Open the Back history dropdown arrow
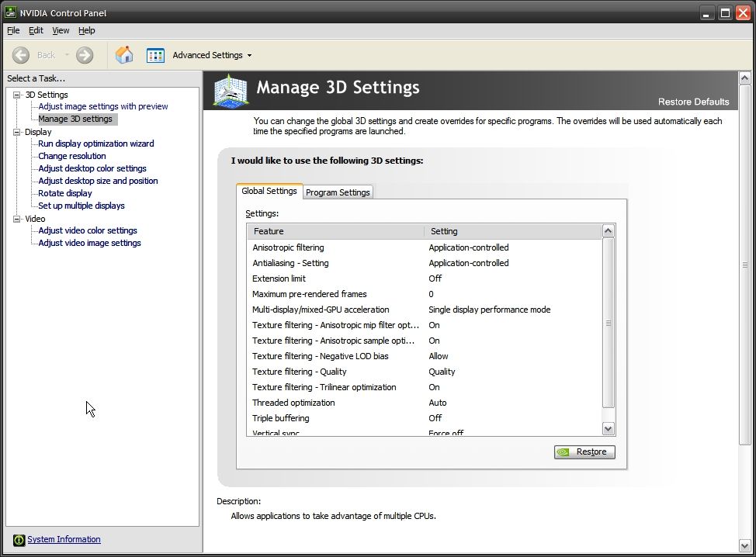Image resolution: width=756 pixels, height=557 pixels. 67,55
